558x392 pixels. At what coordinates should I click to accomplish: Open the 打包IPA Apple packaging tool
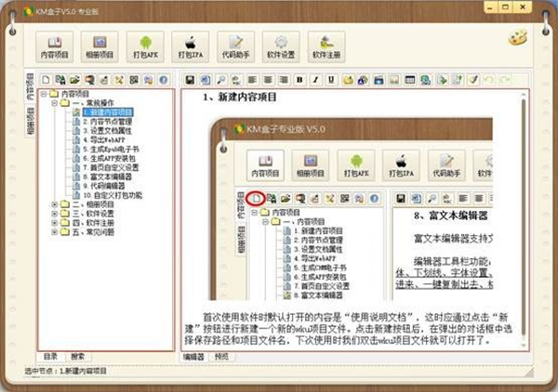(192, 47)
